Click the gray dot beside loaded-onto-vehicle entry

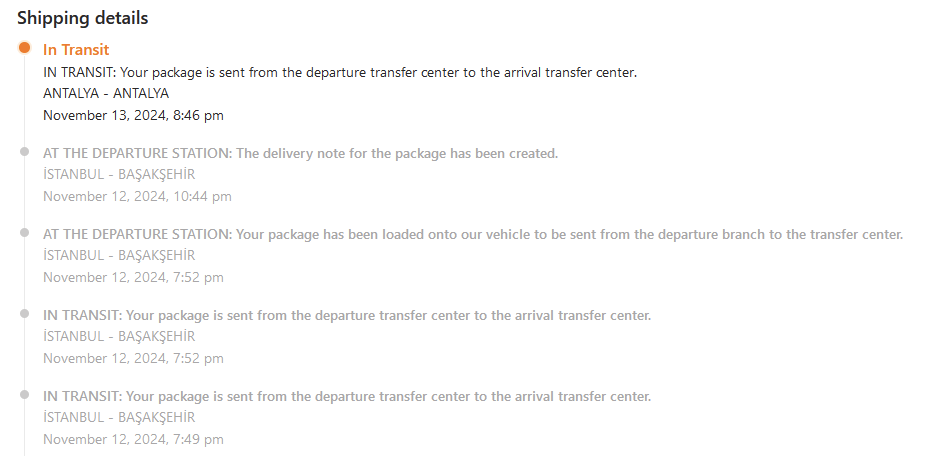24,233
